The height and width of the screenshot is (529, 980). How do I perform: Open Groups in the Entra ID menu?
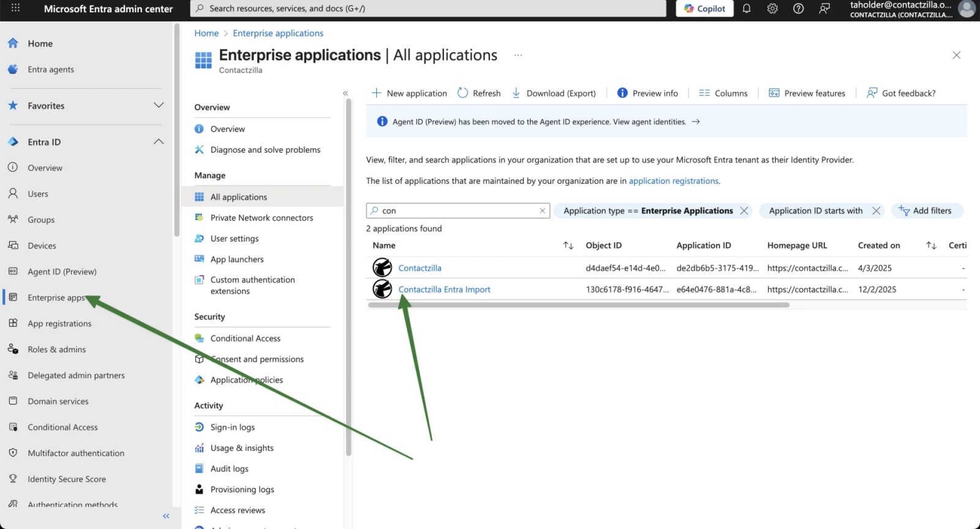coord(41,219)
